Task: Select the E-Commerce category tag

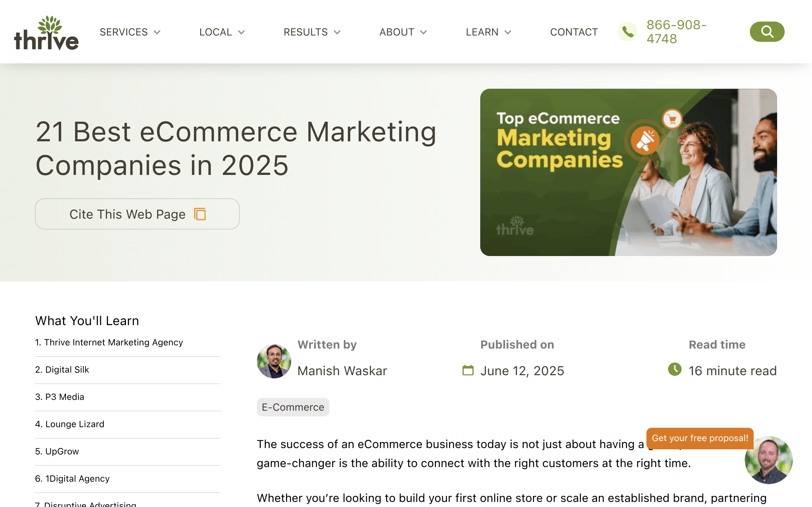Action: (x=292, y=407)
